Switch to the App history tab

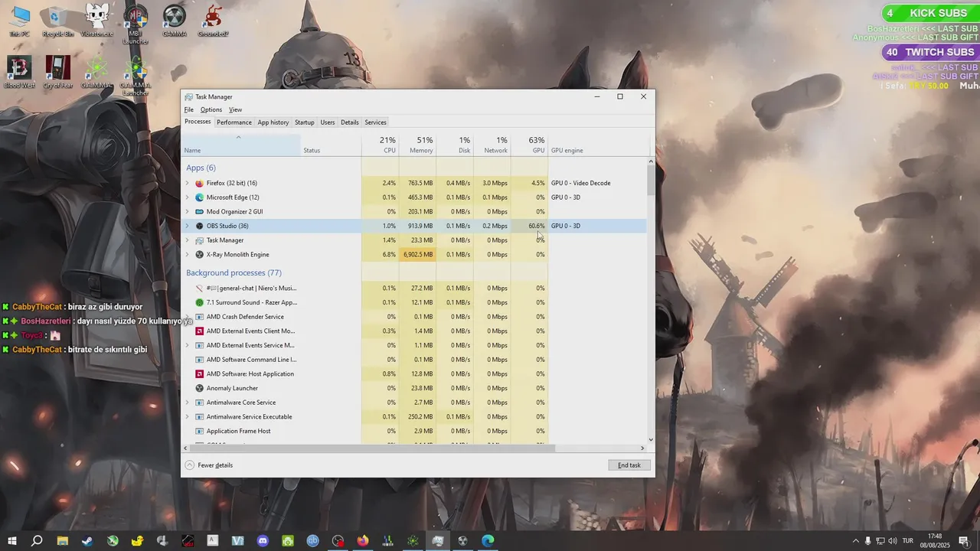(273, 122)
